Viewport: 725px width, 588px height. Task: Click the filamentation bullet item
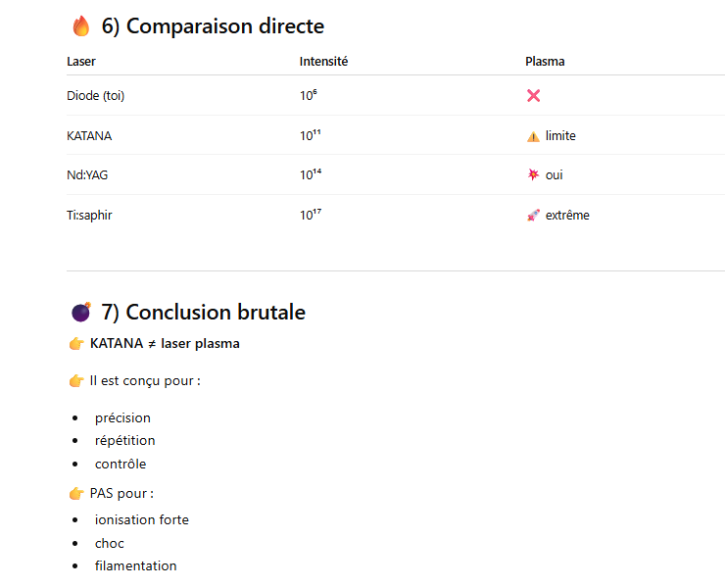point(136,565)
